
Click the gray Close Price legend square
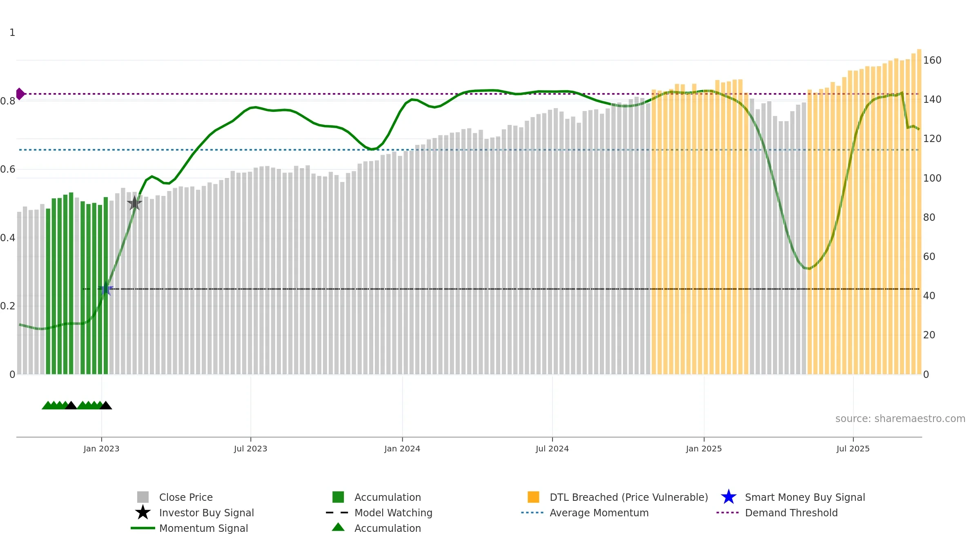143,497
